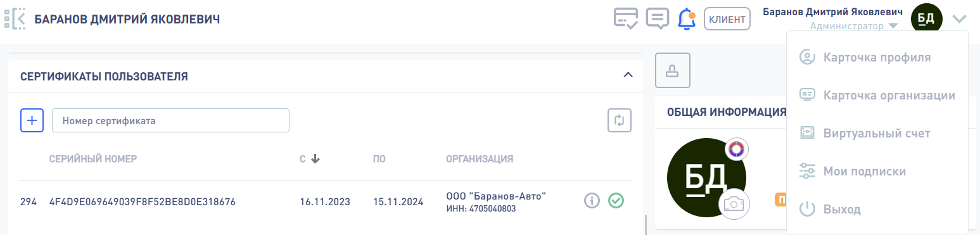This screenshot has height=235, width=980.
Task: Click the green checkmark status icon
Action: [x=616, y=201]
